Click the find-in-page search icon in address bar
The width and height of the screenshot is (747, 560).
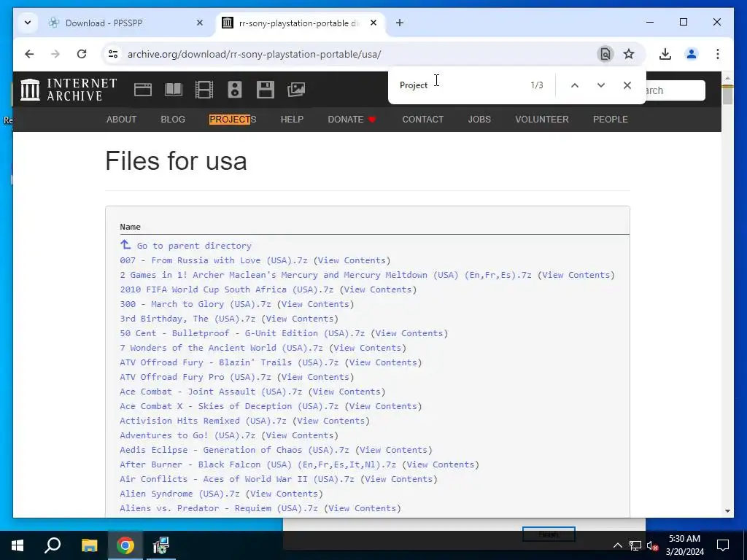click(605, 54)
